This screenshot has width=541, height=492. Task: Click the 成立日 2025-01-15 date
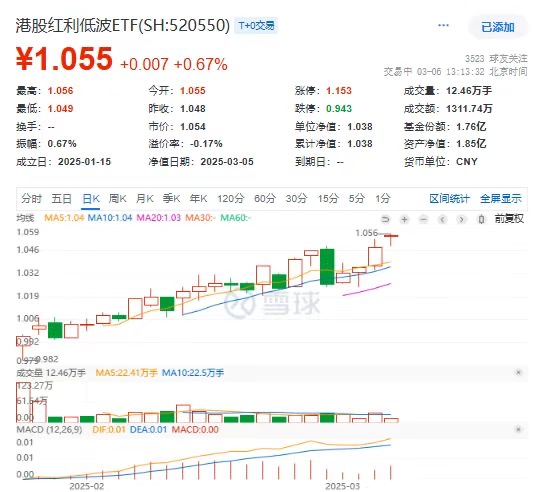point(85,162)
